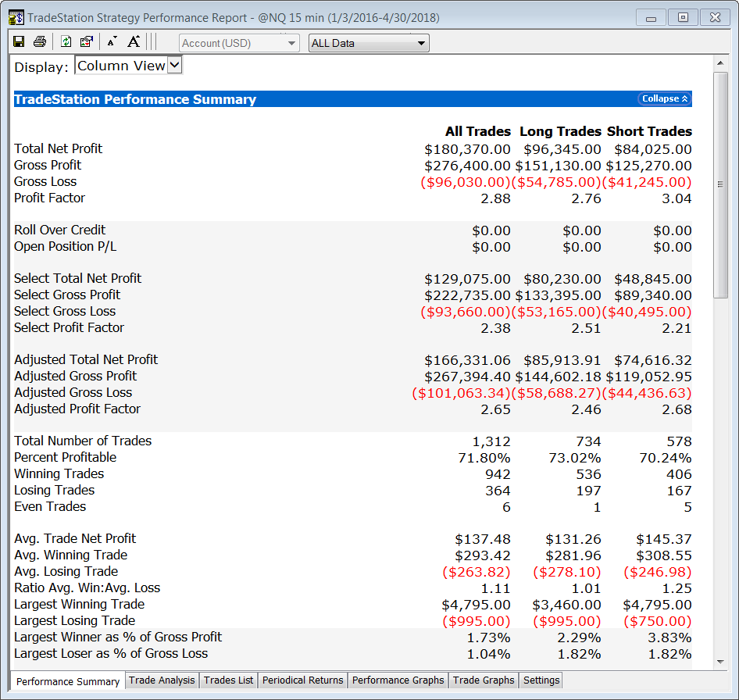Click the TradeStation app icon in the title bar
Viewport: 739px width, 700px height.
16,18
